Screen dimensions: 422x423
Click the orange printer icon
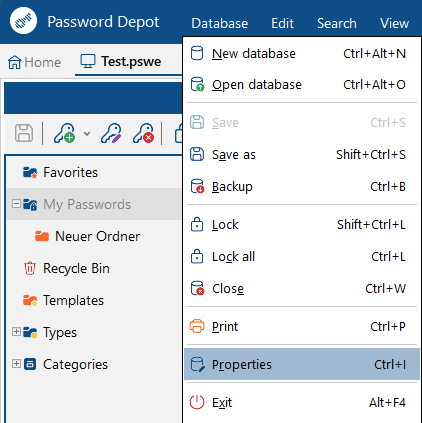(197, 326)
